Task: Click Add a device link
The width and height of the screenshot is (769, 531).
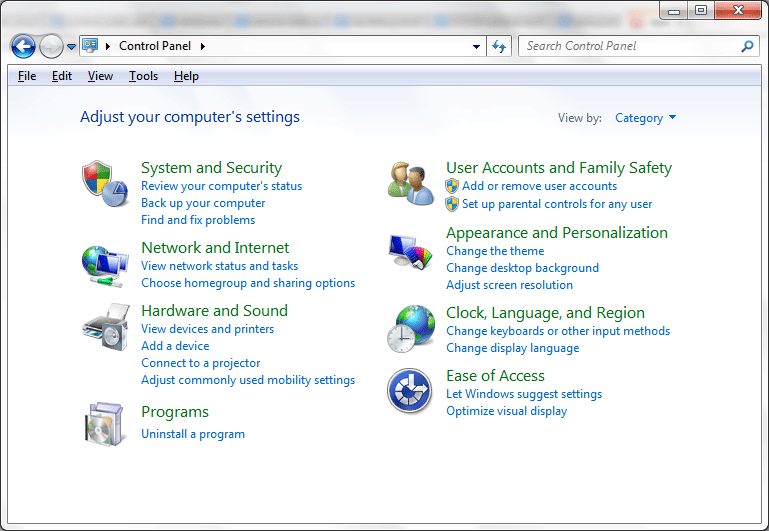Action: pyautogui.click(x=175, y=346)
